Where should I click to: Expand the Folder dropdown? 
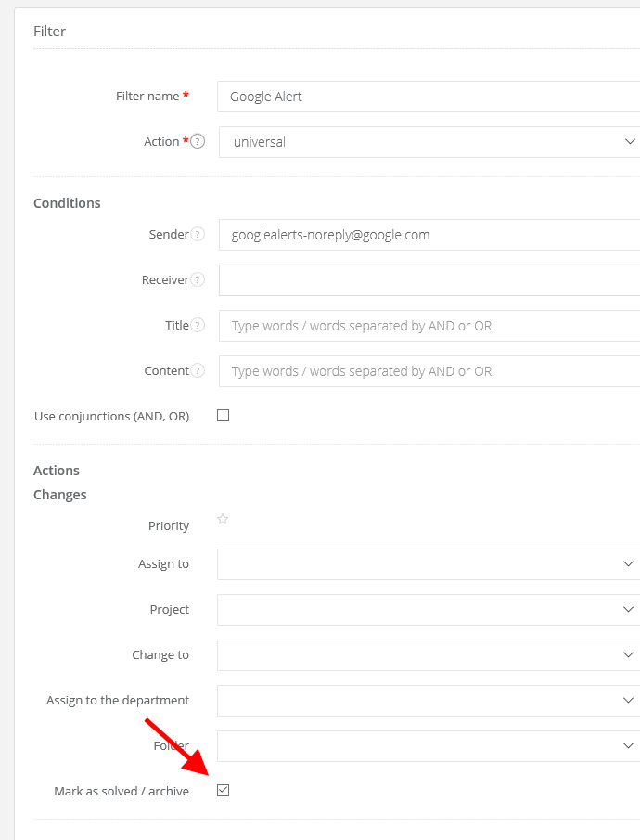[429, 746]
